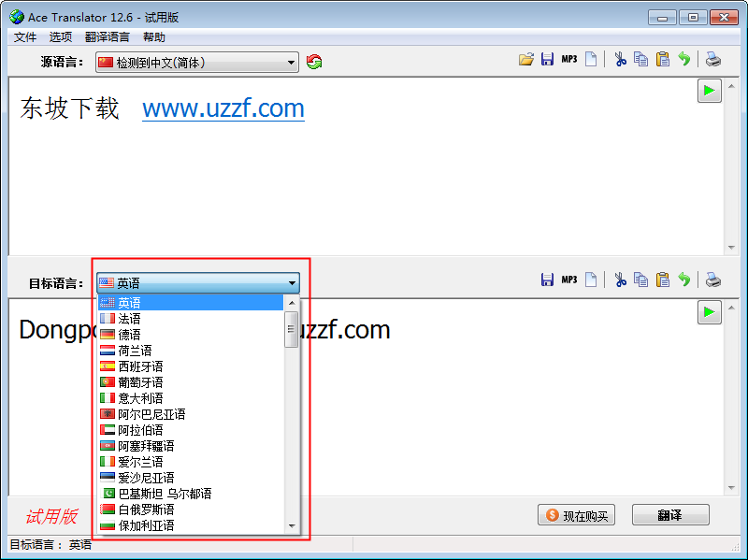Paste into source text area icon
748x560 pixels.
pyautogui.click(x=663, y=60)
